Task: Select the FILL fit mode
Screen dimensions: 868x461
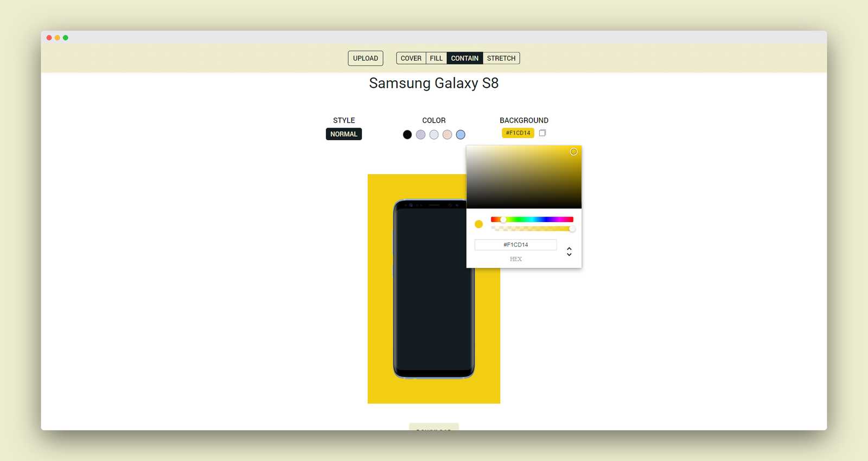Action: point(436,58)
